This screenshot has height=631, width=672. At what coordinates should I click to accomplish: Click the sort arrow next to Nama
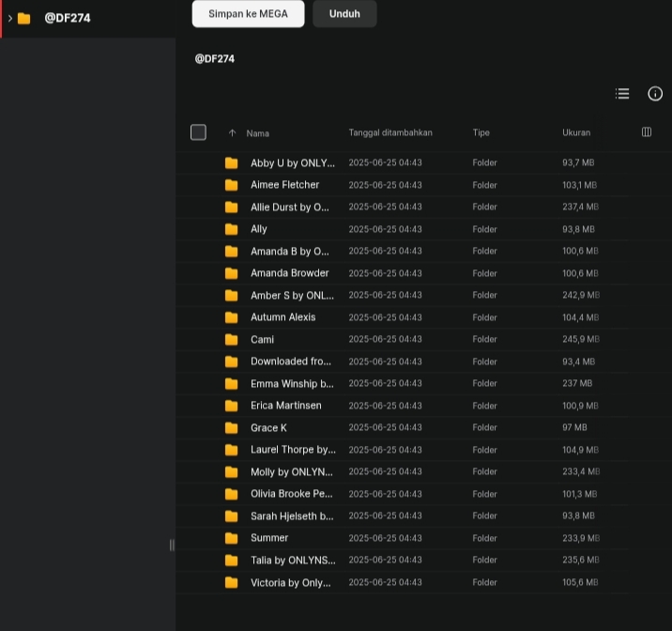tap(232, 133)
